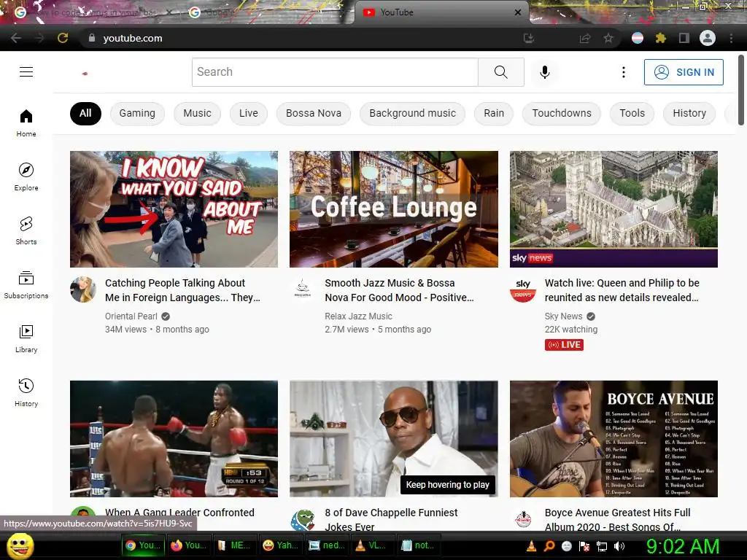Select the Music filter chip
This screenshot has height=560, width=747.
tap(197, 113)
